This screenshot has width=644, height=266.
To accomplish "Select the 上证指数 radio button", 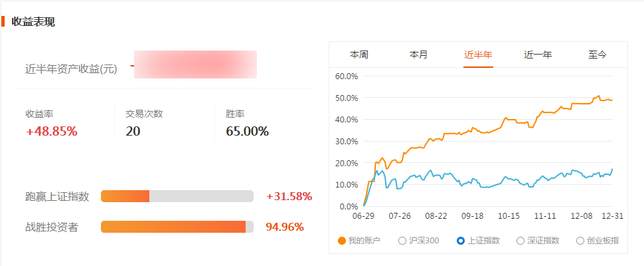I will pyautogui.click(x=460, y=241).
